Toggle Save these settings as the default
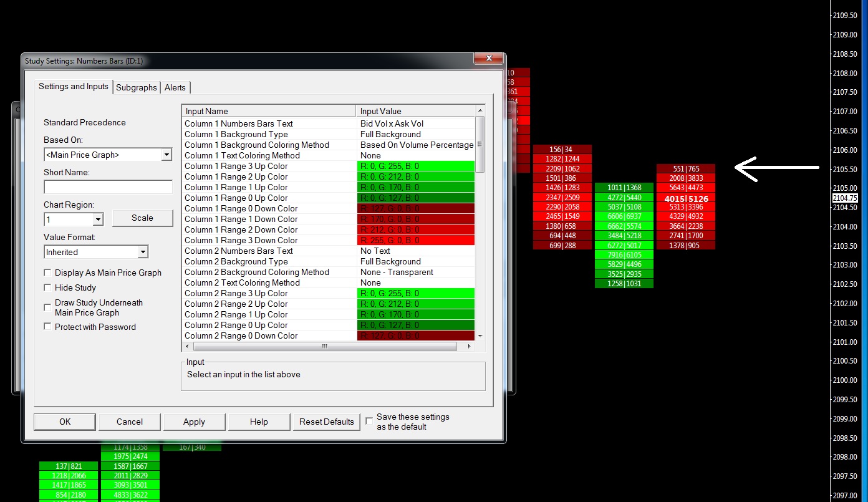This screenshot has height=502, width=868. 369,422
